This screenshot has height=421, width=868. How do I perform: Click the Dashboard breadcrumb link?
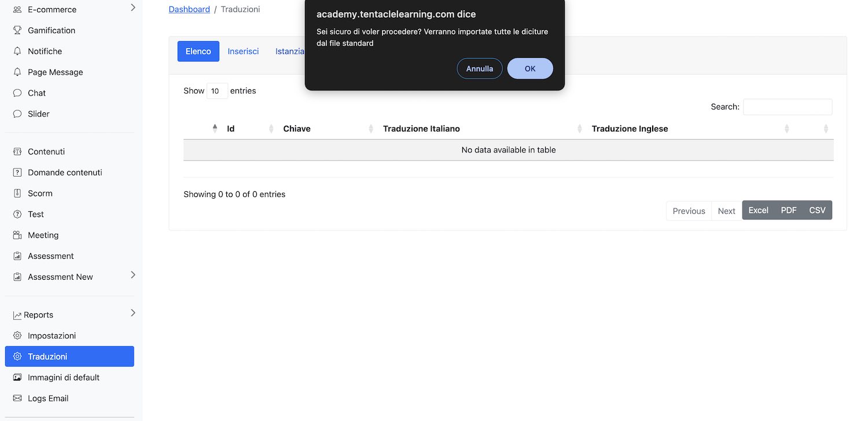pyautogui.click(x=189, y=9)
